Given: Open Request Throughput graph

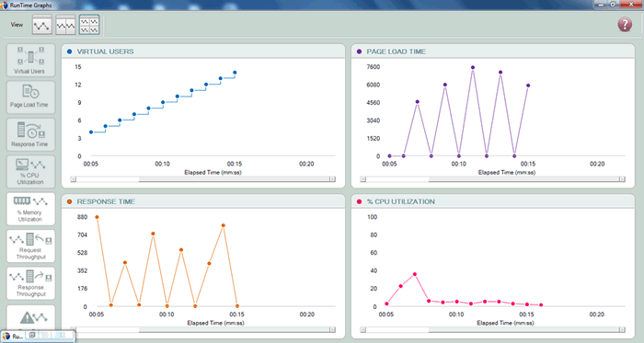Looking at the screenshot, I should (30, 246).
